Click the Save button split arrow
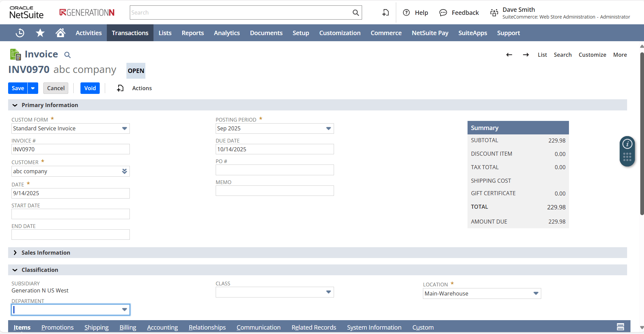 pyautogui.click(x=33, y=88)
